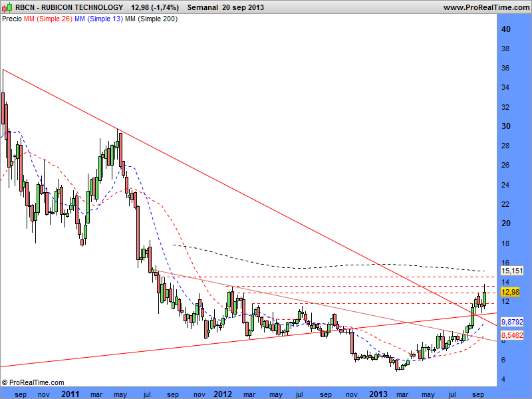Screen dimensions: 532x399
Task: Click the 4 label on price axis
Action: (503, 379)
